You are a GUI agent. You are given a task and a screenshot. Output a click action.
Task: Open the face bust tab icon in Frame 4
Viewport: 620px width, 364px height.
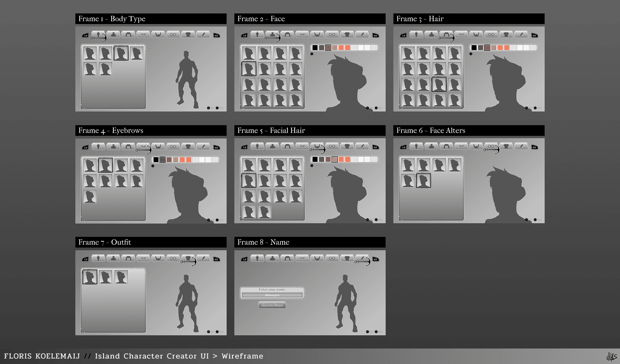coord(113,147)
